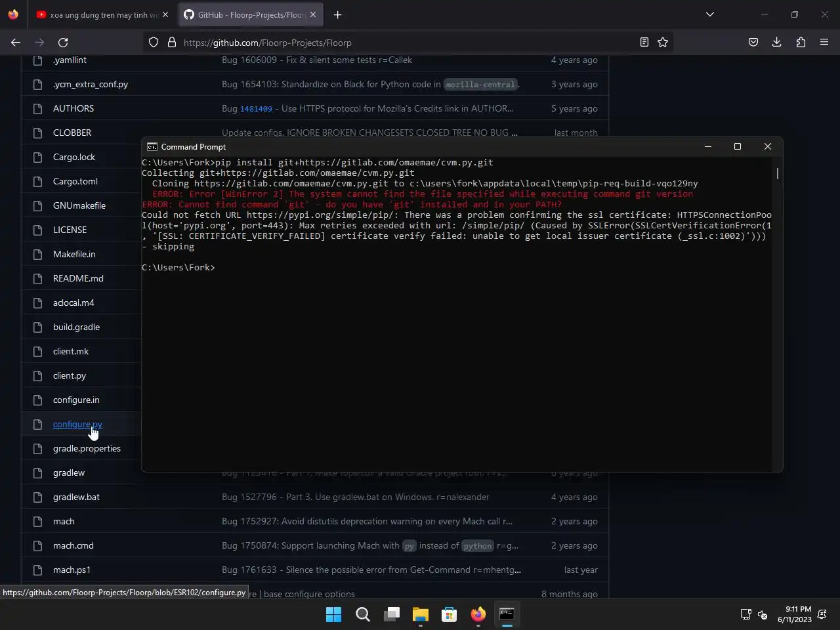840x630 pixels.
Task: Select the GitHub Floorp-Projects tab
Action: 250,14
